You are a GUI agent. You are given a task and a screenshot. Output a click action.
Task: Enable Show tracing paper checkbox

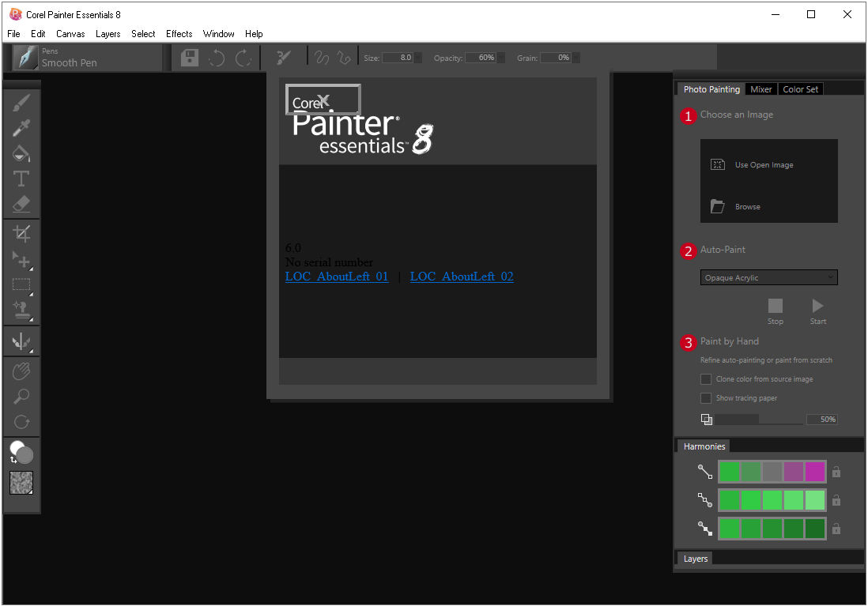(x=706, y=398)
